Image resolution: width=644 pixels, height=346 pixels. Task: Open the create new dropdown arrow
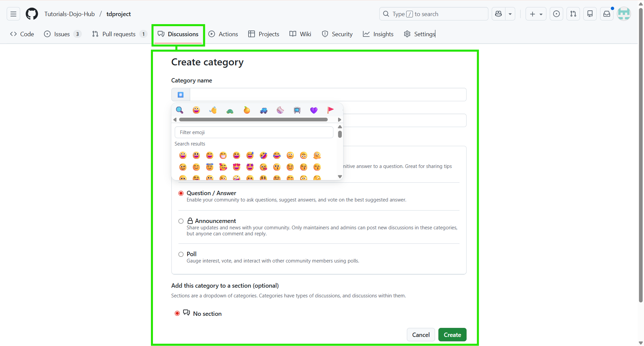pyautogui.click(x=541, y=14)
